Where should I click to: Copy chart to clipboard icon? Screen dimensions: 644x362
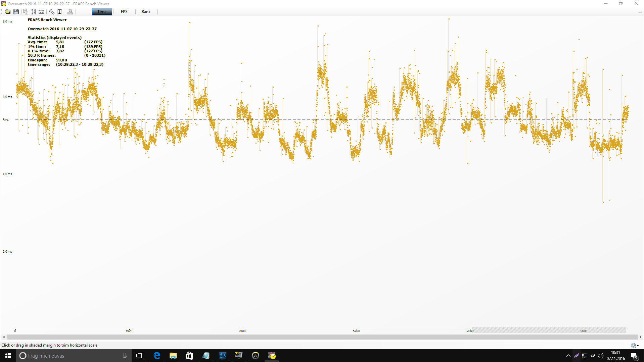click(26, 12)
